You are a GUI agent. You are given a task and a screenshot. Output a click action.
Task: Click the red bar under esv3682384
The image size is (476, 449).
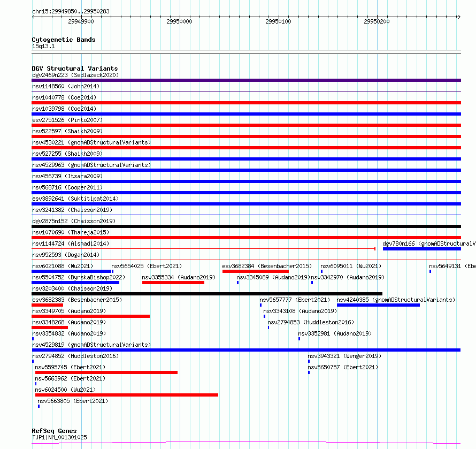point(256,271)
